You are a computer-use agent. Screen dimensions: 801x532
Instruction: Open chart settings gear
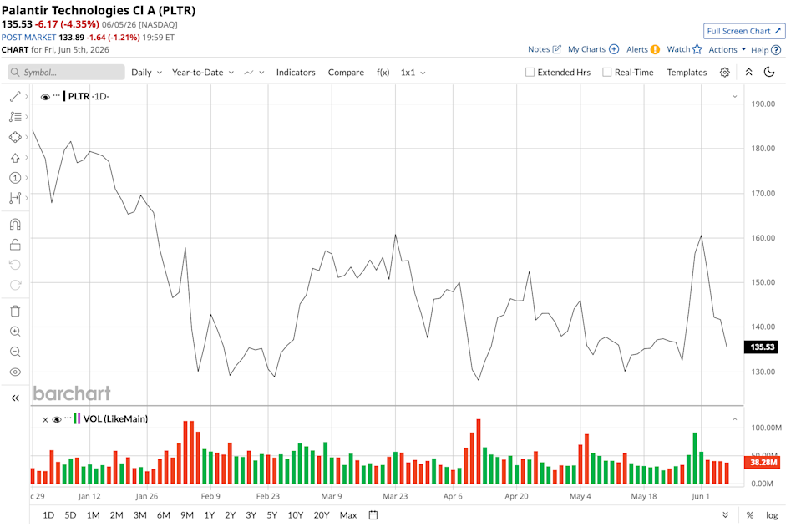pyautogui.click(x=724, y=73)
